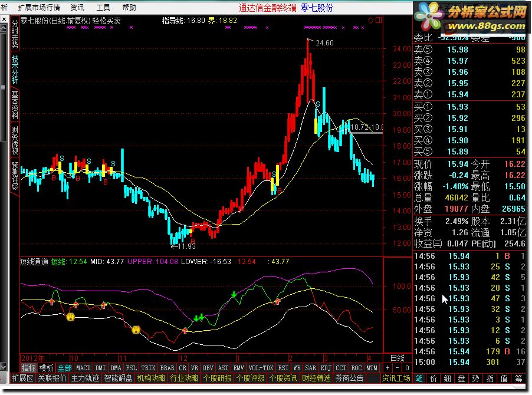532x395 pixels.
Task: Apply the BRAR indicator
Action: point(168,368)
